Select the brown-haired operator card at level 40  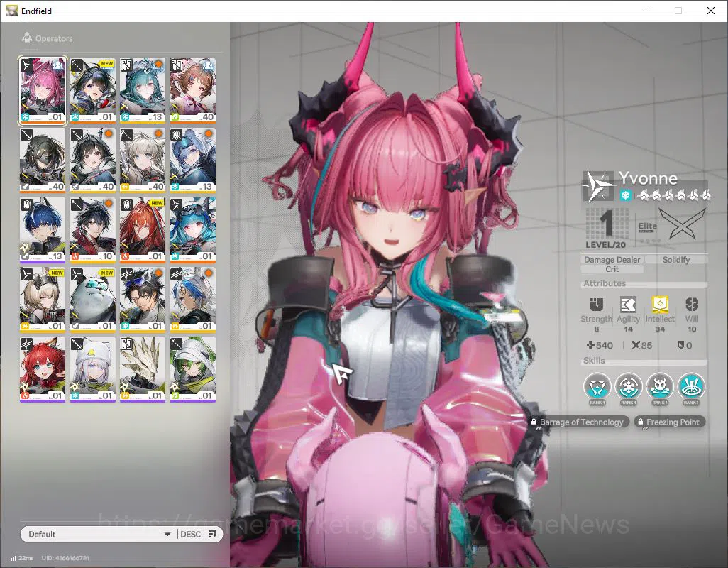pyautogui.click(x=193, y=91)
